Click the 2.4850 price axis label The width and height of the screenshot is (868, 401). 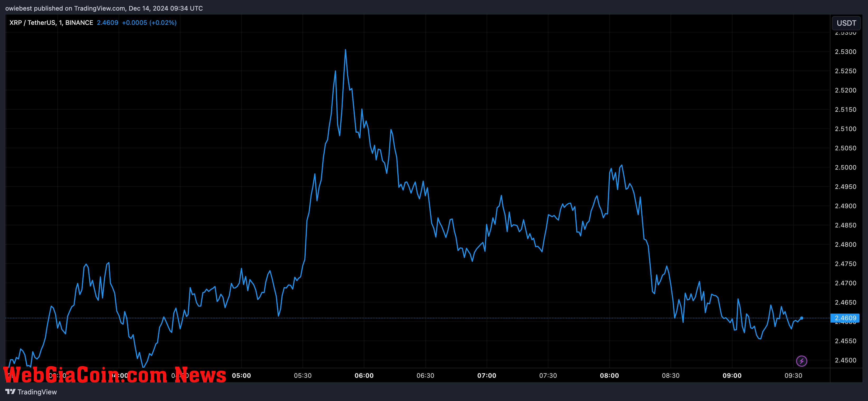[x=846, y=225]
